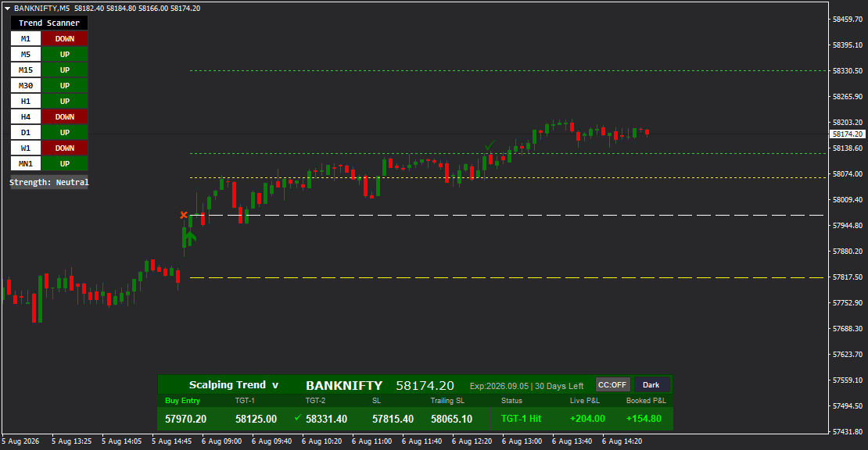The height and width of the screenshot is (450, 868).
Task: Click the SL value 57815.40
Action: click(393, 419)
